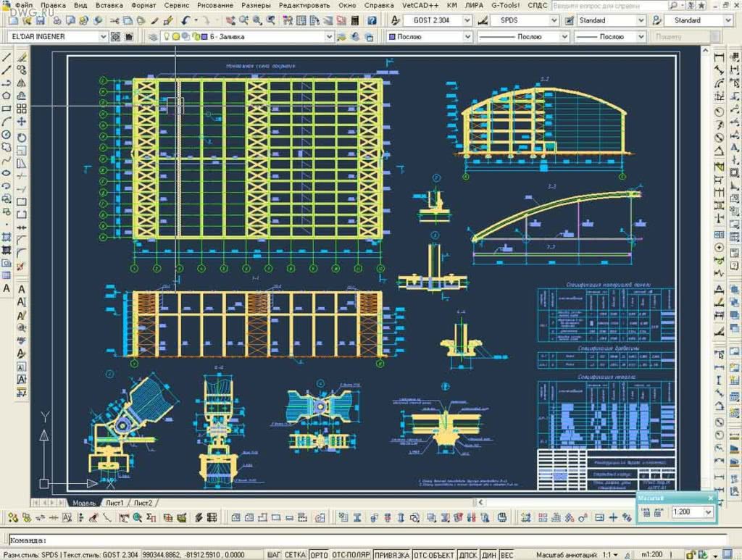Select the Line drawing tool
Image resolution: width=742 pixels, height=560 pixels.
7,57
